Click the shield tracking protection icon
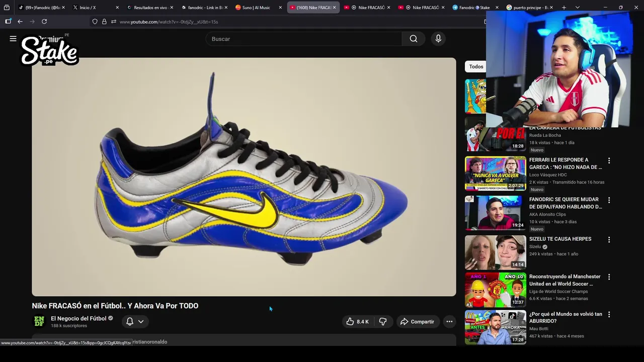This screenshot has height=362, width=644. point(95,22)
